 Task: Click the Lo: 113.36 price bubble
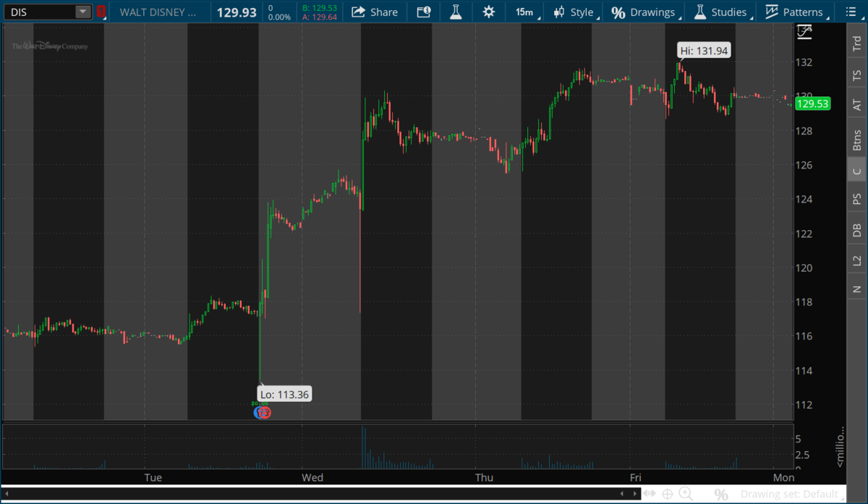[285, 394]
